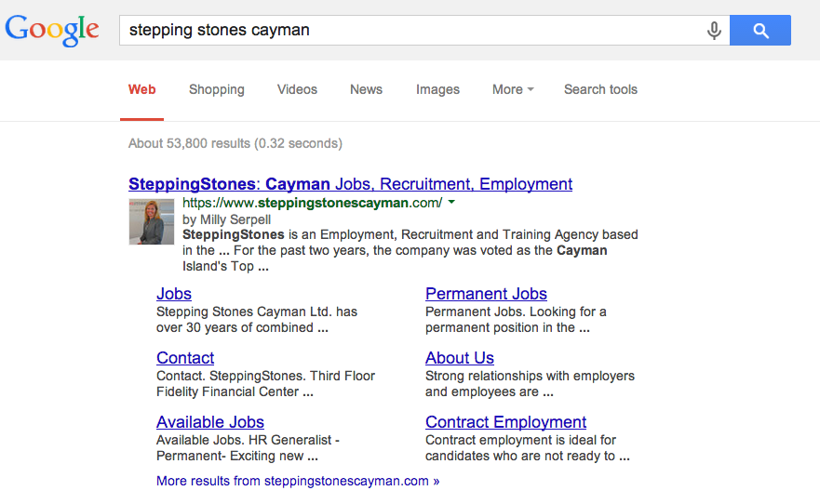Open the Contract Employment sitelink
The width and height of the screenshot is (820, 504).
(505, 422)
